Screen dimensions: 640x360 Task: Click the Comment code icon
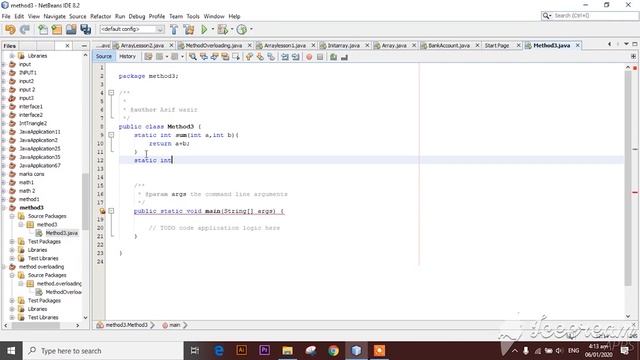click(x=333, y=57)
